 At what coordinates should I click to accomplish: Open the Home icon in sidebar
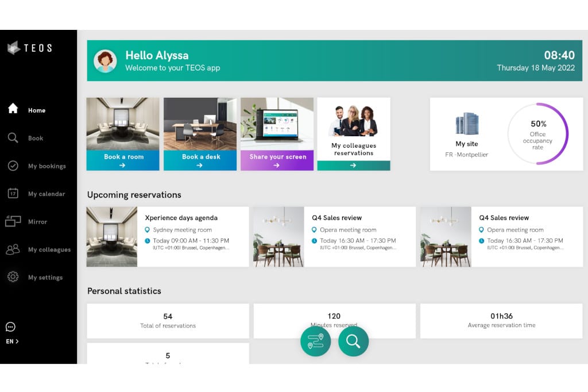click(x=13, y=109)
